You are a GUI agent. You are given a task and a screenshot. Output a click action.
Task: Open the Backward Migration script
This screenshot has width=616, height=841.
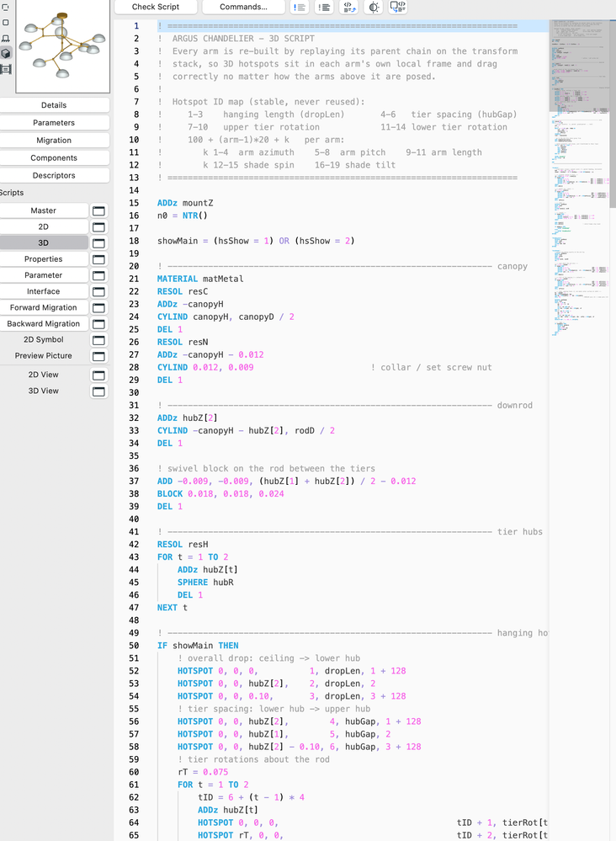(44, 323)
